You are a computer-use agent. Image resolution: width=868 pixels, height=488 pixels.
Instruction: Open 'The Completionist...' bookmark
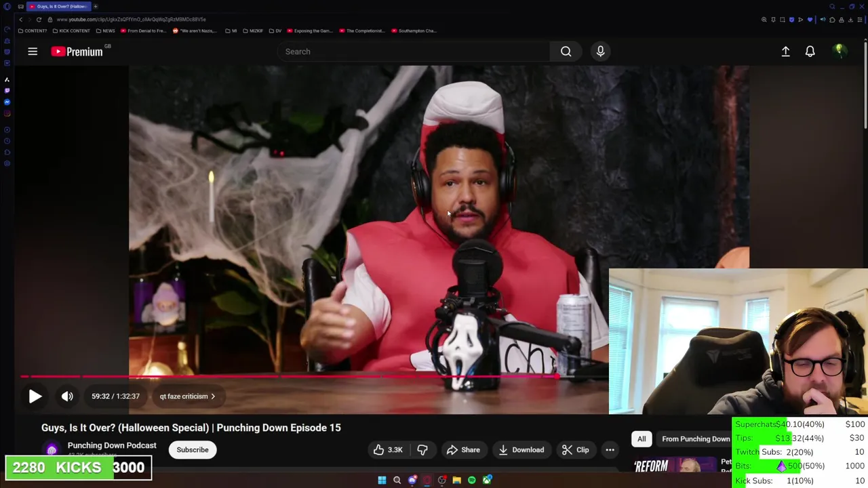(362, 30)
